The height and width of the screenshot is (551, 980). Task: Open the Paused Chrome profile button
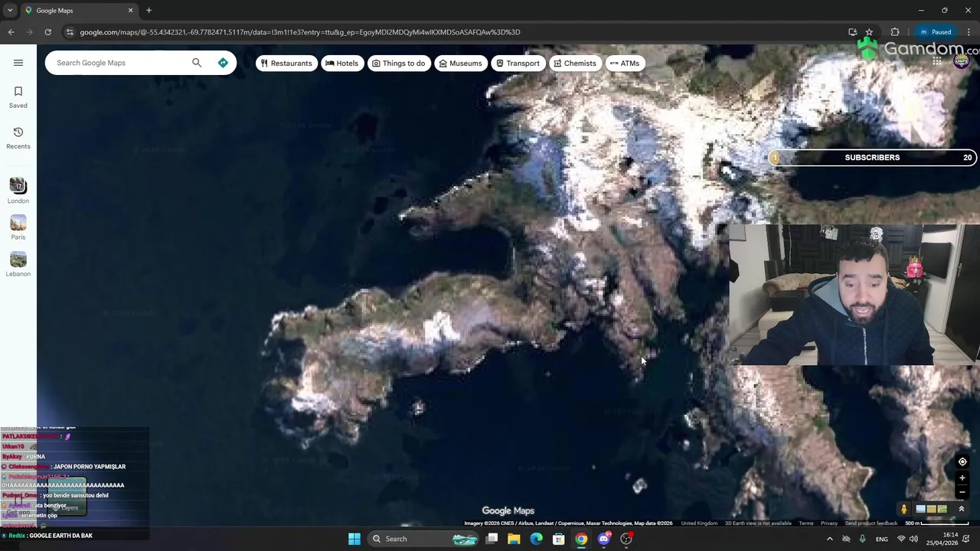(935, 32)
